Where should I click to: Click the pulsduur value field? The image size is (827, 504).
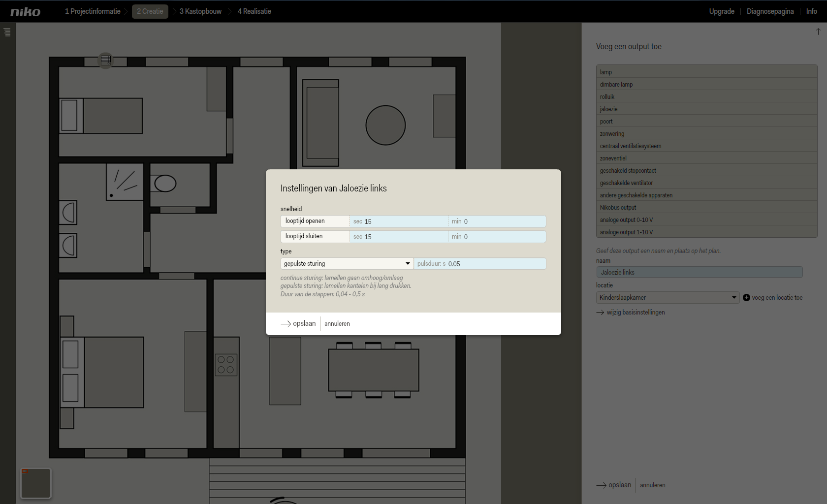click(x=480, y=264)
